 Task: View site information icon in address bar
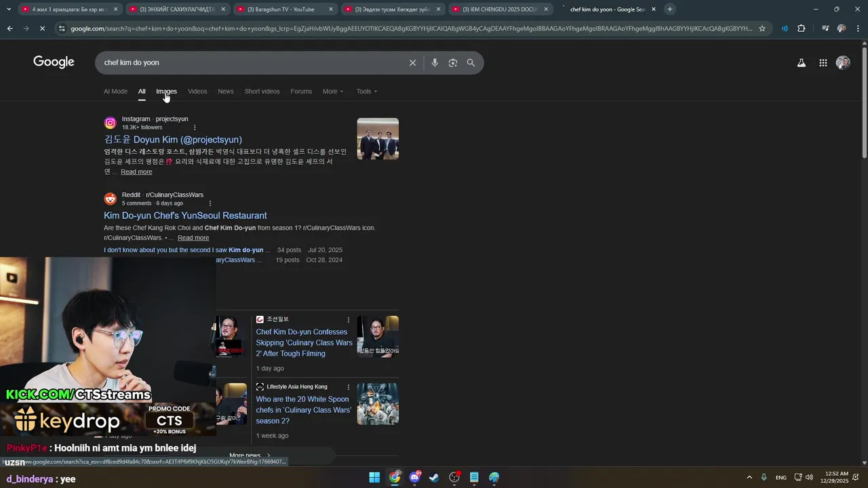tap(62, 28)
